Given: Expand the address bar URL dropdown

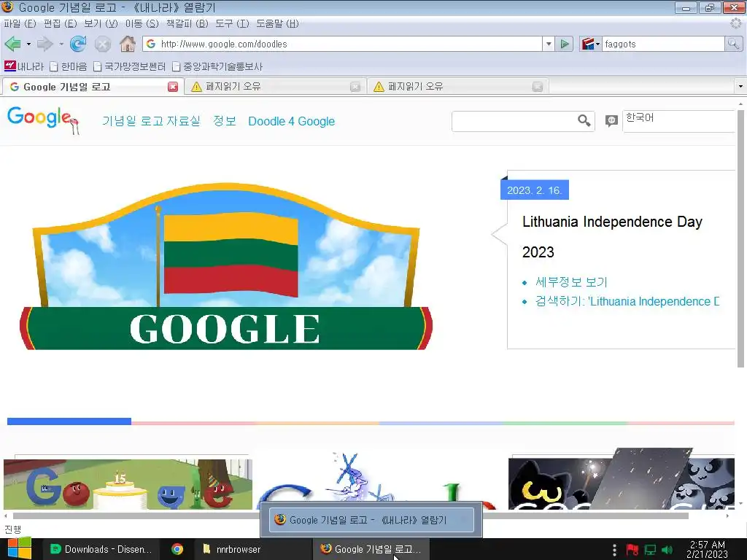Looking at the screenshot, I should [549, 44].
